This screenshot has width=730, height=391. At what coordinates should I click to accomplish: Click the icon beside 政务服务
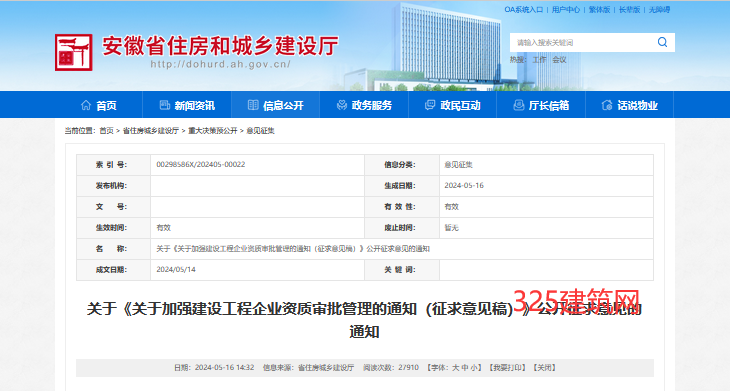coord(342,105)
